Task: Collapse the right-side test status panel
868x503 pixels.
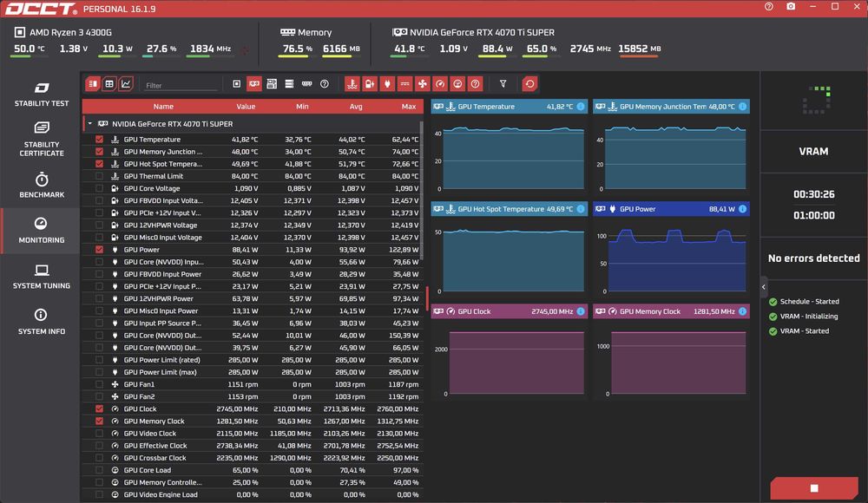Action: [763, 287]
